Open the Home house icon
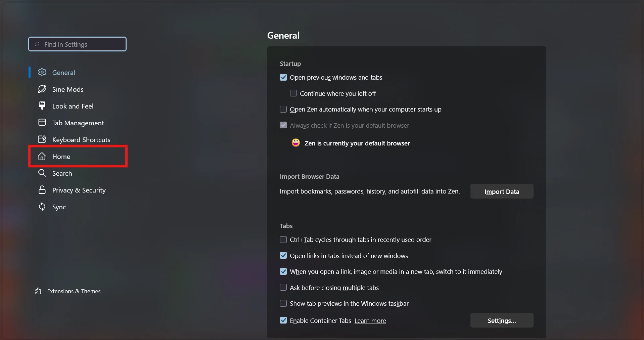This screenshot has height=340, width=644. 42,157
